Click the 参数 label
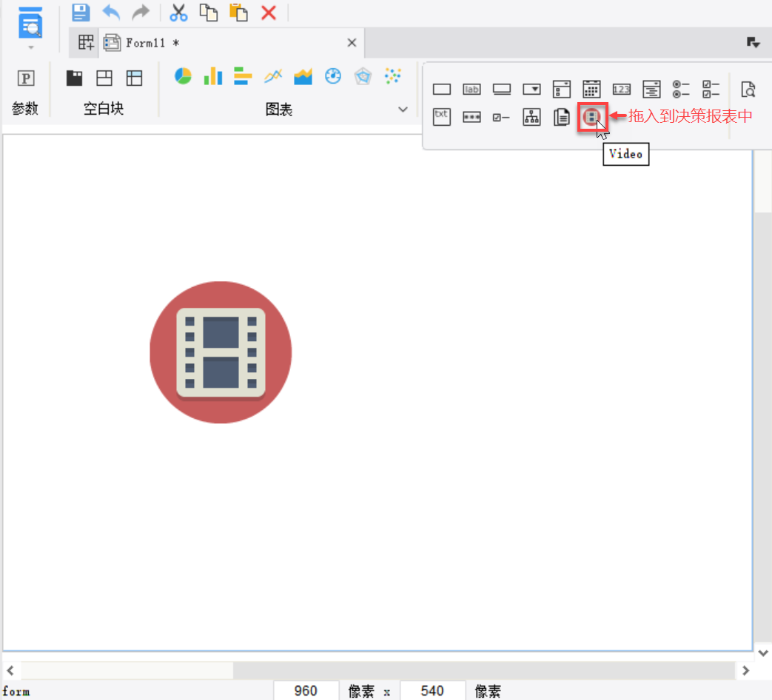 pyautogui.click(x=25, y=108)
